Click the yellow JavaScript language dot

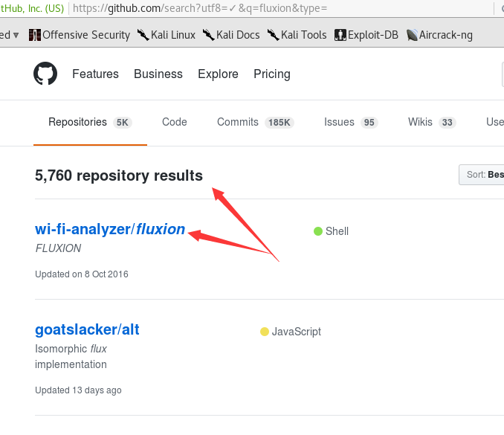tap(264, 332)
